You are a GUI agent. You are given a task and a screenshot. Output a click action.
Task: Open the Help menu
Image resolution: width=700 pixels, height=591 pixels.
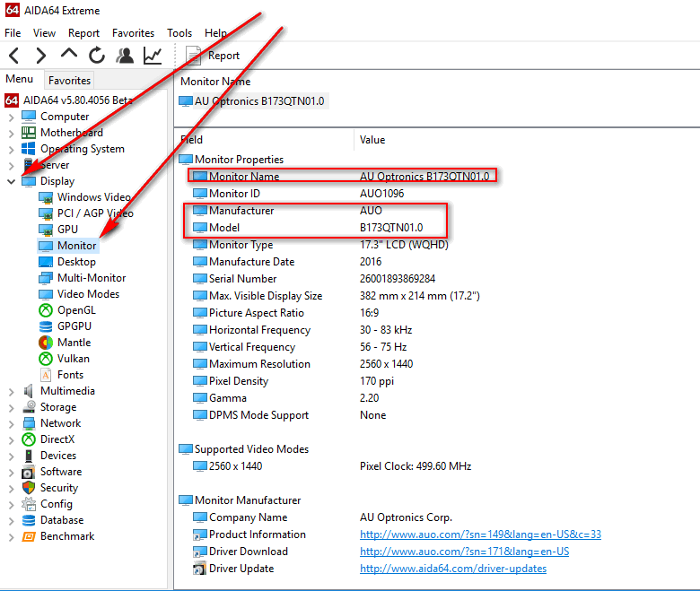click(x=215, y=33)
